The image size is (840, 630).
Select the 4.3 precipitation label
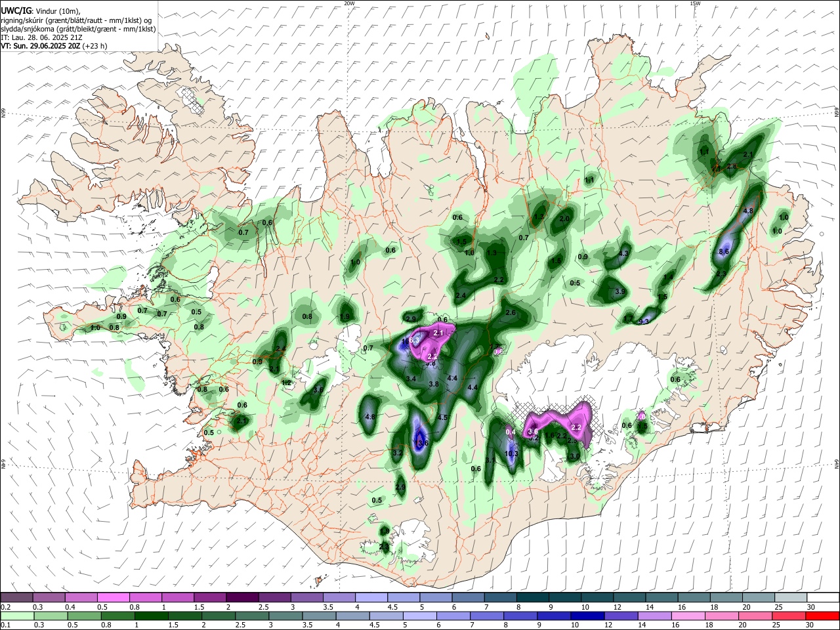coord(624,253)
